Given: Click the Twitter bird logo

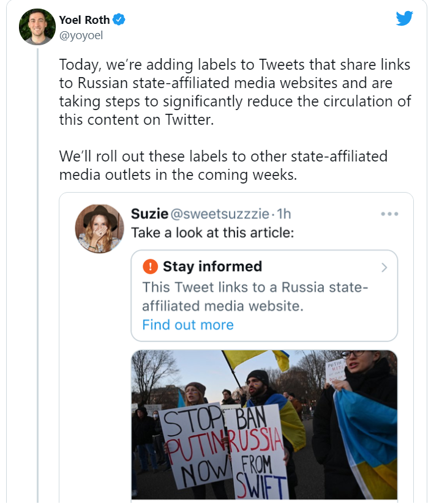Looking at the screenshot, I should pos(404,18).
